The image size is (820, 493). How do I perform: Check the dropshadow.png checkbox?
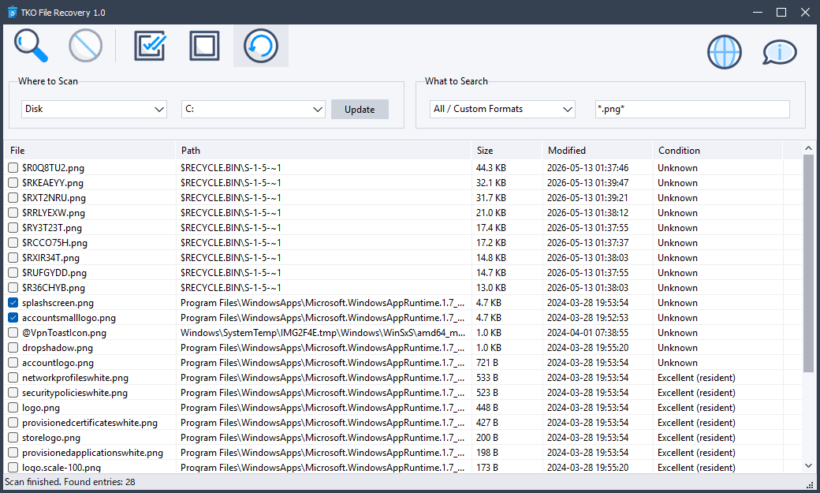click(13, 348)
